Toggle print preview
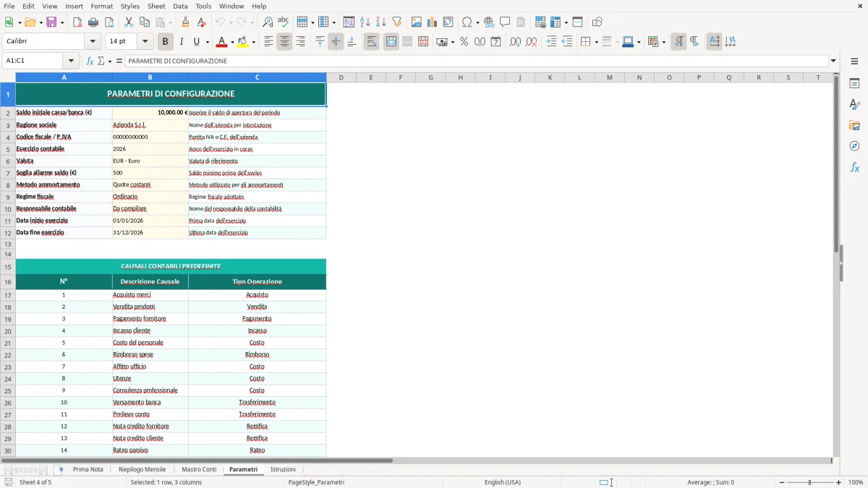This screenshot has width=868, height=488. tap(109, 22)
